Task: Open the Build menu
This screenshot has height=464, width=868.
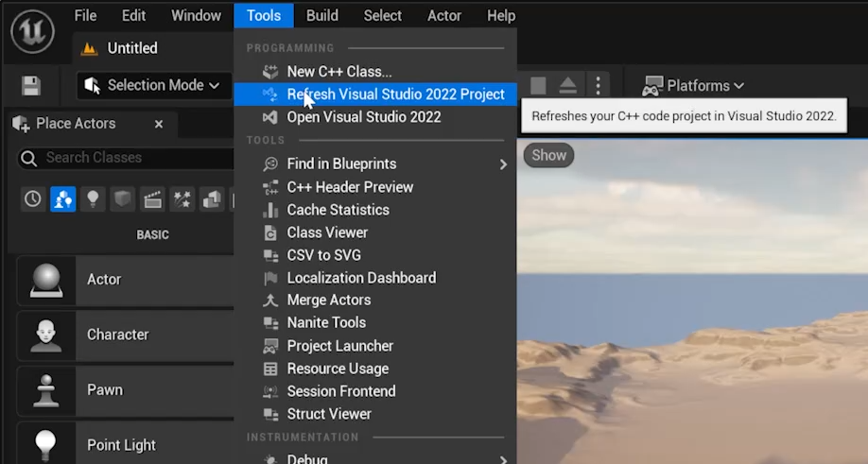Action: (x=322, y=15)
